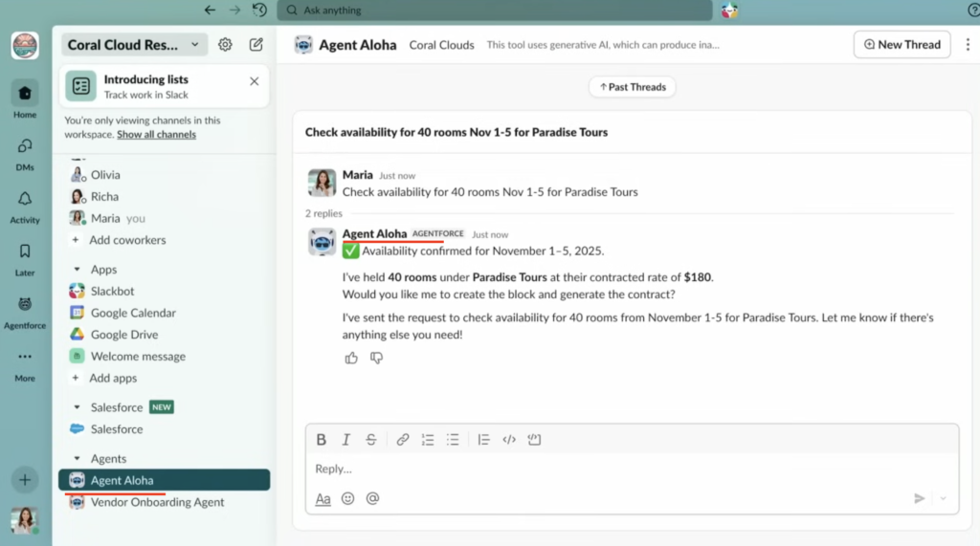This screenshot has height=546, width=980.
Task: Open Agentforce in the sidebar
Action: point(25,313)
